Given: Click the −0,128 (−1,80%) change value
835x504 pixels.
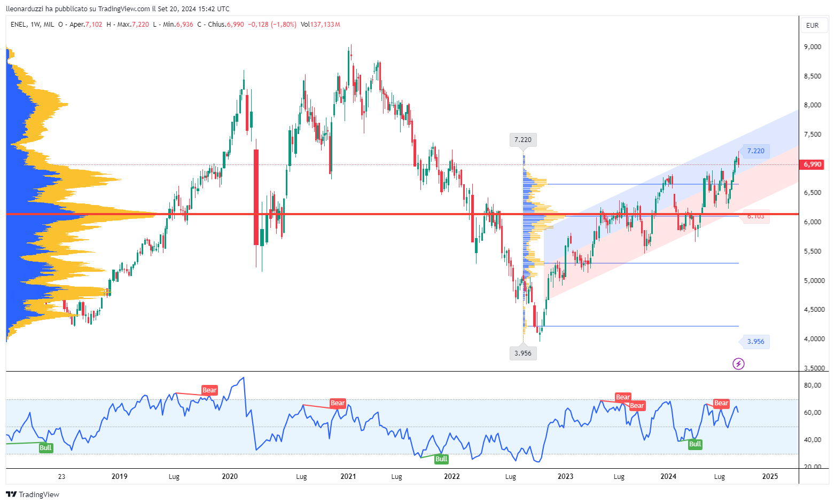Looking at the screenshot, I should 272,25.
